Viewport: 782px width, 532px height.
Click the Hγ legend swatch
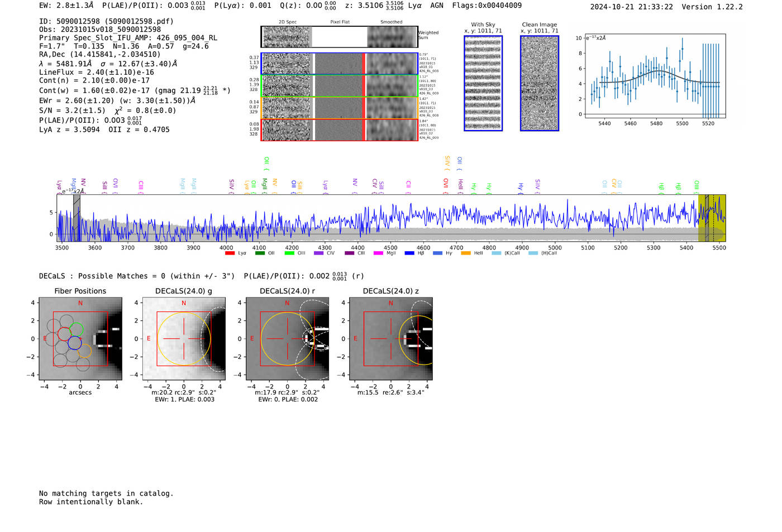tap(437, 253)
